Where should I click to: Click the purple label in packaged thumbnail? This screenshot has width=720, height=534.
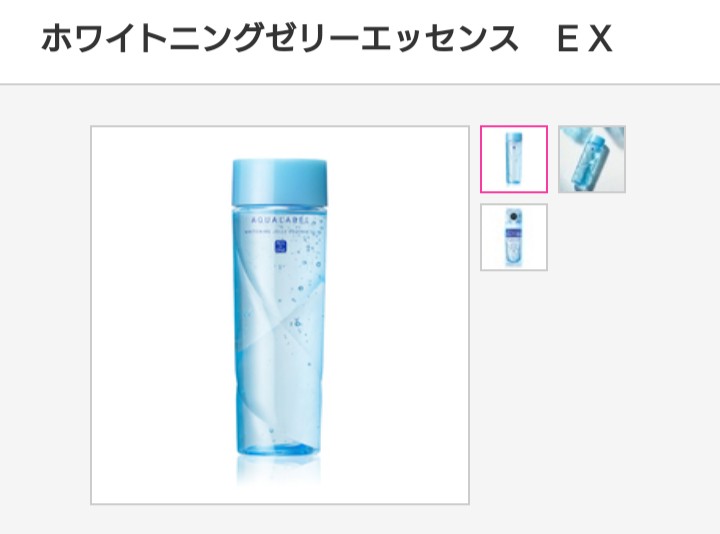(x=514, y=233)
